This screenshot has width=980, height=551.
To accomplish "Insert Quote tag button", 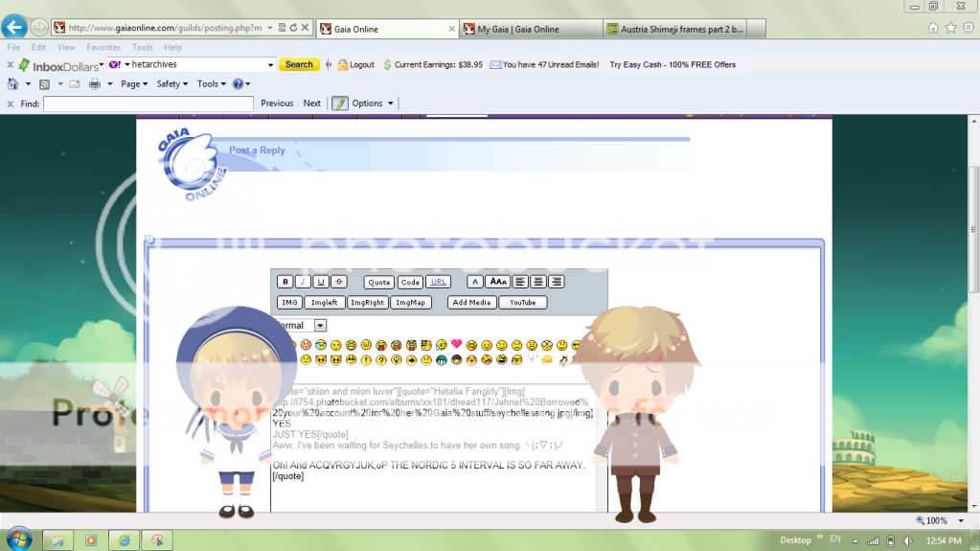I will coord(378,282).
